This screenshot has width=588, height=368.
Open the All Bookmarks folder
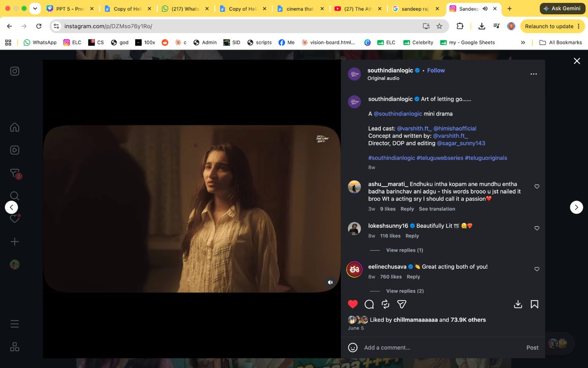[561, 43]
